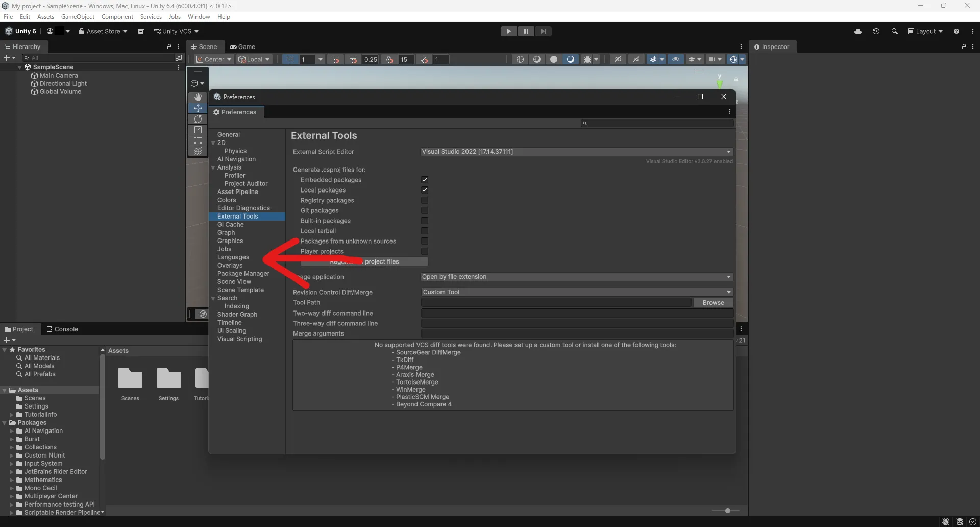Open the Revision Control Diff/Merge dropdown
This screenshot has height=527, width=980.
576,292
